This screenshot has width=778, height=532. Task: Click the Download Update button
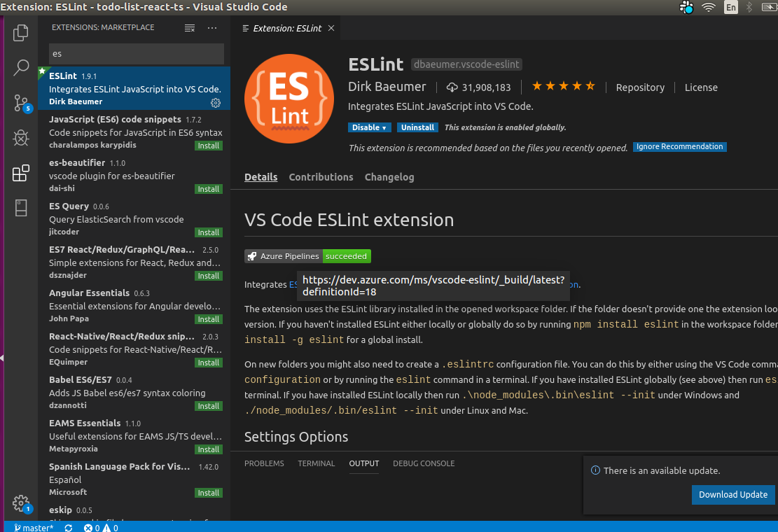coord(733,494)
